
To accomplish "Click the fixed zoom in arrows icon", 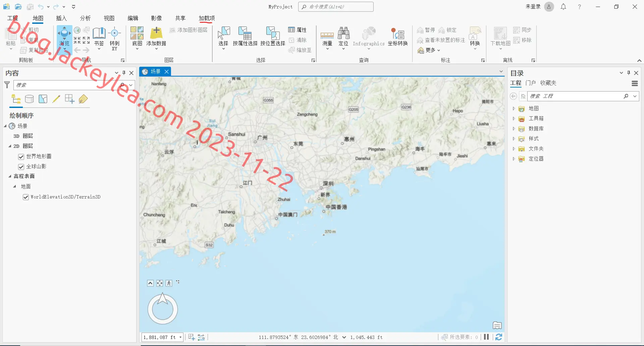I will point(77,40).
